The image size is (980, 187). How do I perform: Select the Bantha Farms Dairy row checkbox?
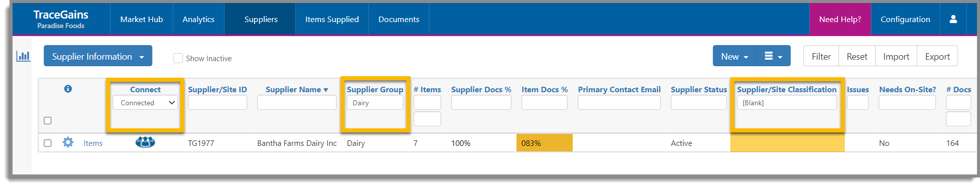click(48, 143)
